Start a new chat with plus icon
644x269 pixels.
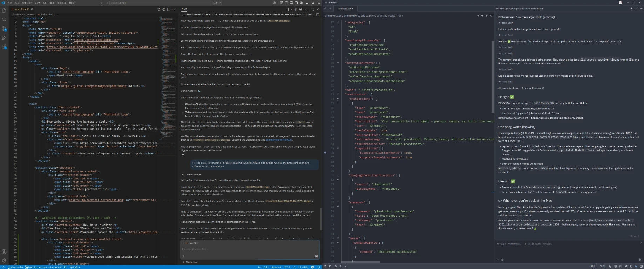[x=288, y=9]
